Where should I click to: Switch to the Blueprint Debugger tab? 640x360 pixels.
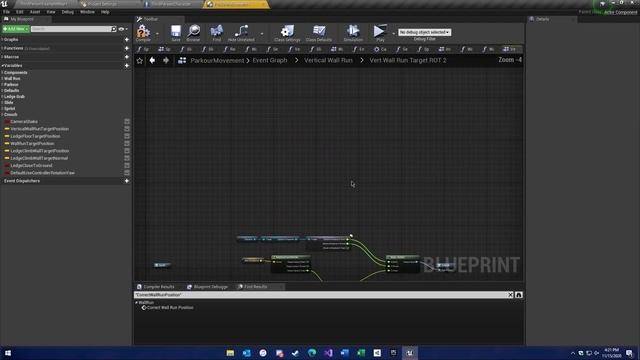pyautogui.click(x=208, y=287)
